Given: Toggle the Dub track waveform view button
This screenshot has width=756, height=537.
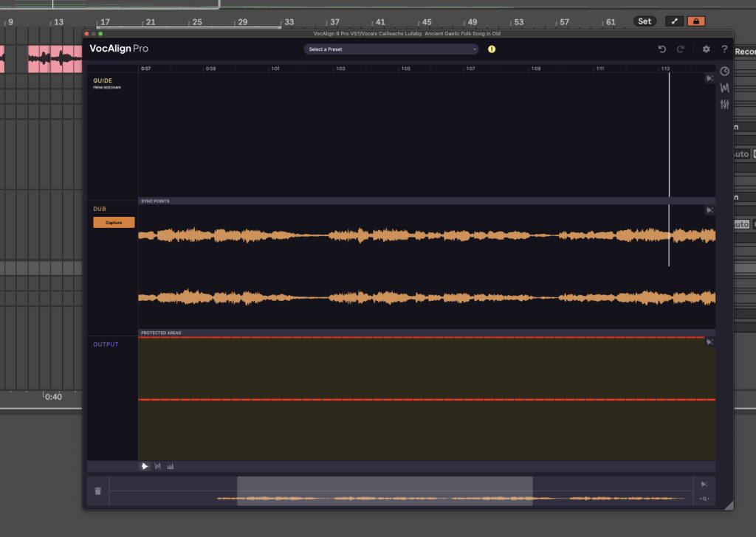Looking at the screenshot, I should (x=709, y=210).
